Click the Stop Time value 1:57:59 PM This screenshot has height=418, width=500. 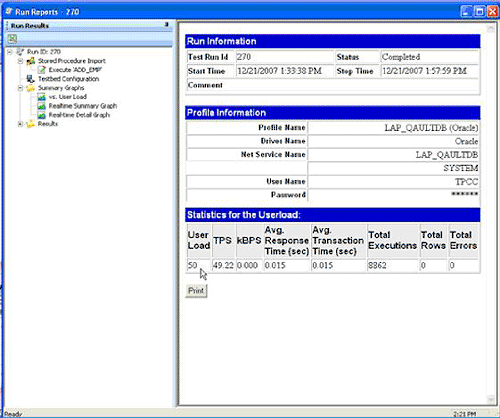pos(425,71)
